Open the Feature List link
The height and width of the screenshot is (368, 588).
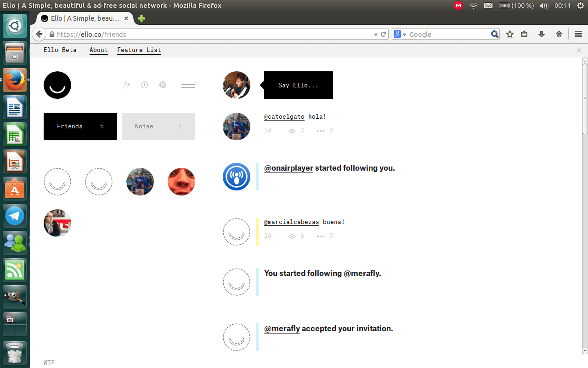coord(139,50)
